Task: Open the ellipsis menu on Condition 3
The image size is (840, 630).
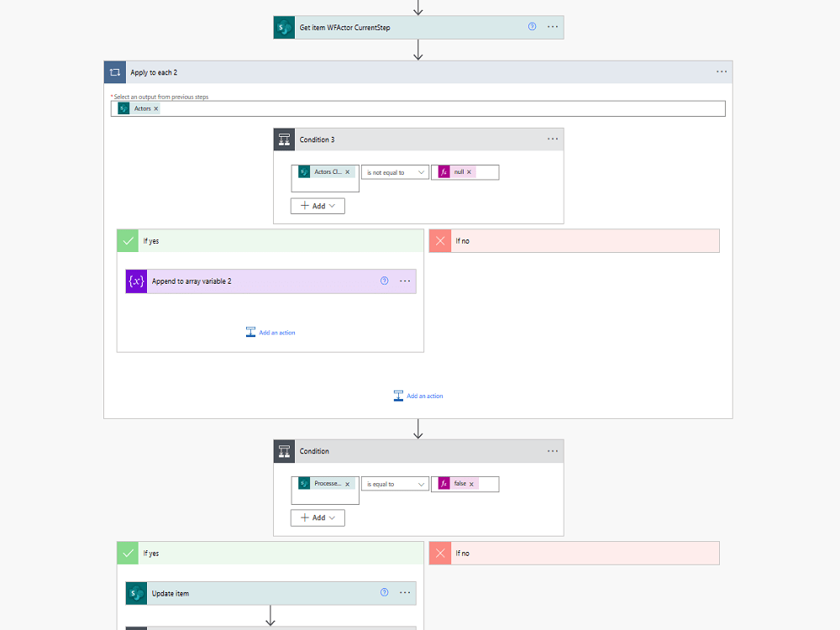Action: coord(553,139)
